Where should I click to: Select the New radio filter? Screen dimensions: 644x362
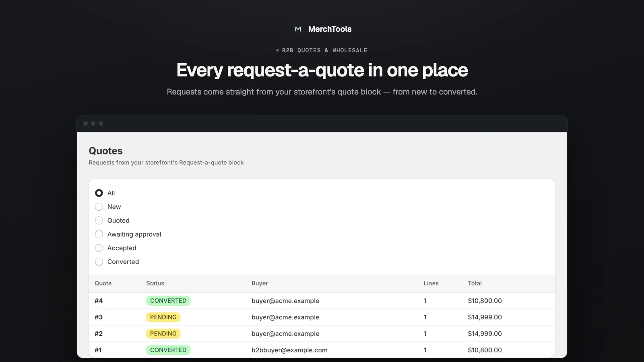pyautogui.click(x=99, y=207)
